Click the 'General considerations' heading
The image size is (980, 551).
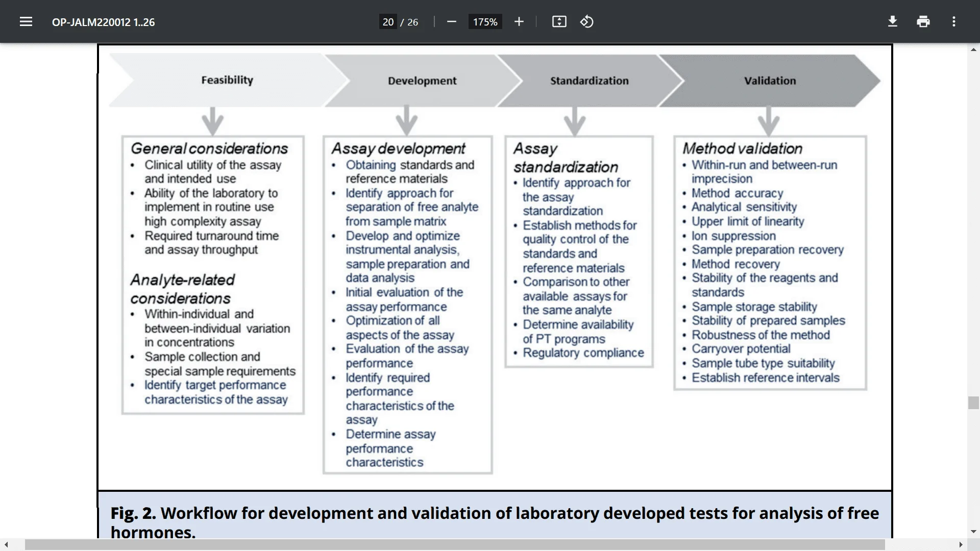209,148
